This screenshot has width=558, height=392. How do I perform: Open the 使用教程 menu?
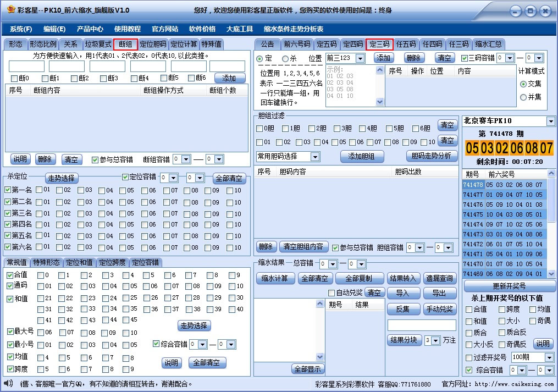[126, 29]
